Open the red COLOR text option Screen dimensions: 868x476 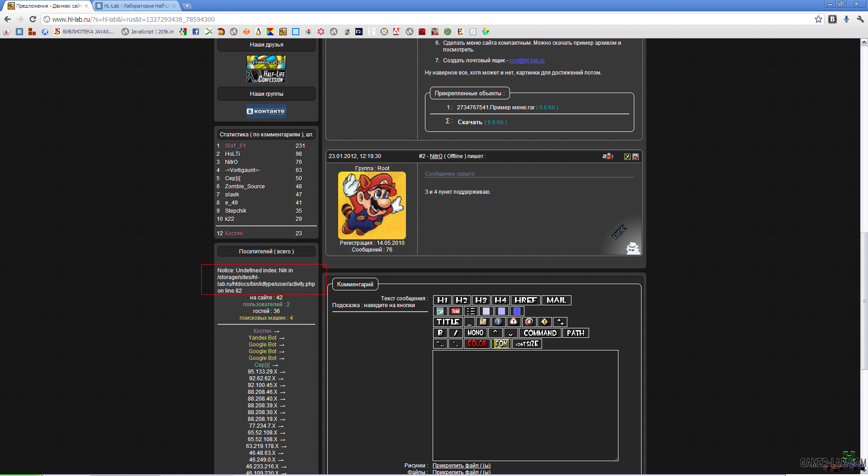477,344
